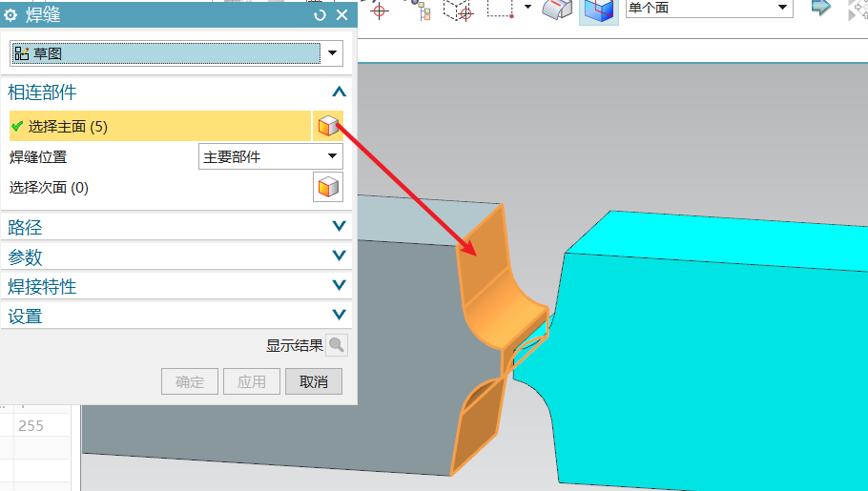Click the curved surface with red edge icon
This screenshot has width=868, height=491.
[x=556, y=10]
